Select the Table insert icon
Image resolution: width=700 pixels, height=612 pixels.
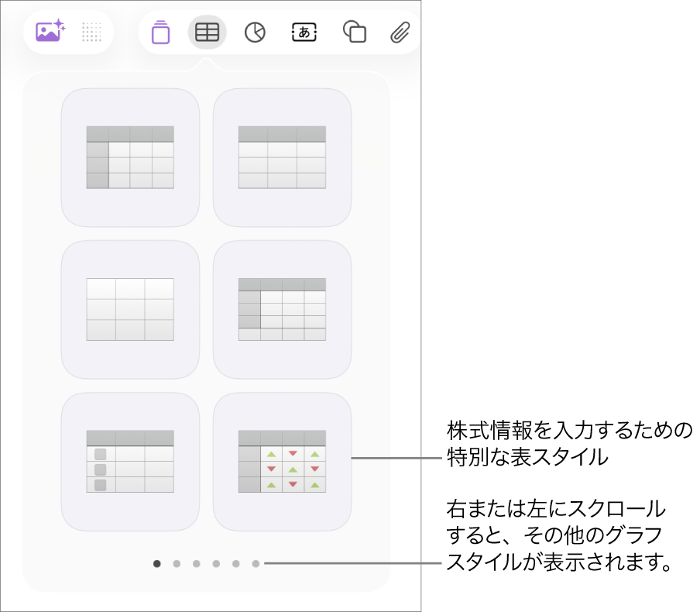pyautogui.click(x=208, y=33)
